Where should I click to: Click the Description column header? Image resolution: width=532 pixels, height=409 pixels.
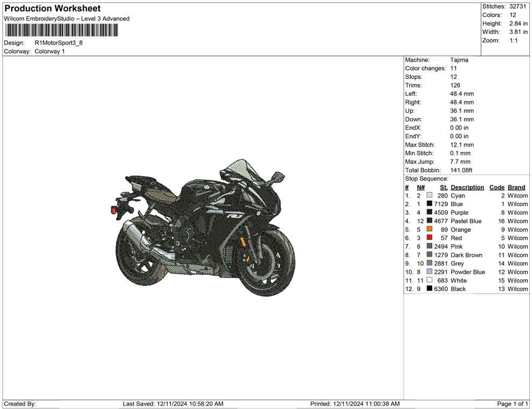tap(468, 187)
